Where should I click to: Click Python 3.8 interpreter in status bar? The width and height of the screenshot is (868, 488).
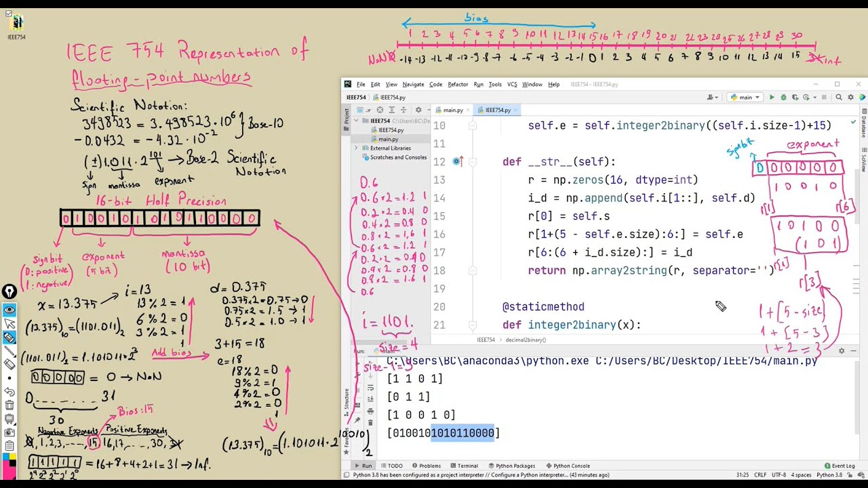[x=829, y=475]
